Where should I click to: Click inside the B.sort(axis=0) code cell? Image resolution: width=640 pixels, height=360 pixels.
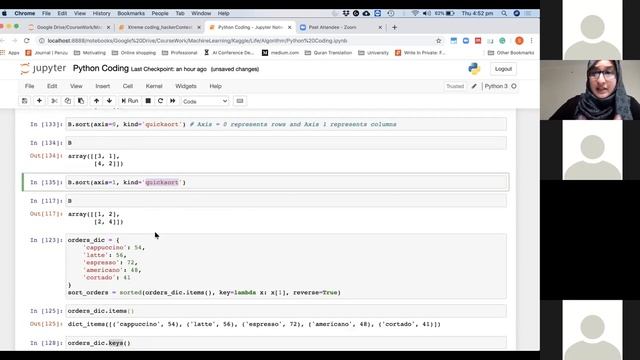point(286,124)
